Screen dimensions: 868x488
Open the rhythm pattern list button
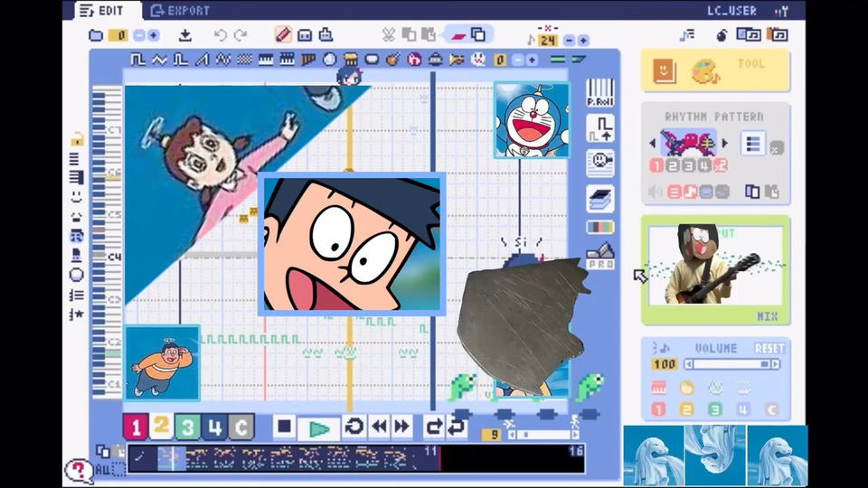point(753,144)
